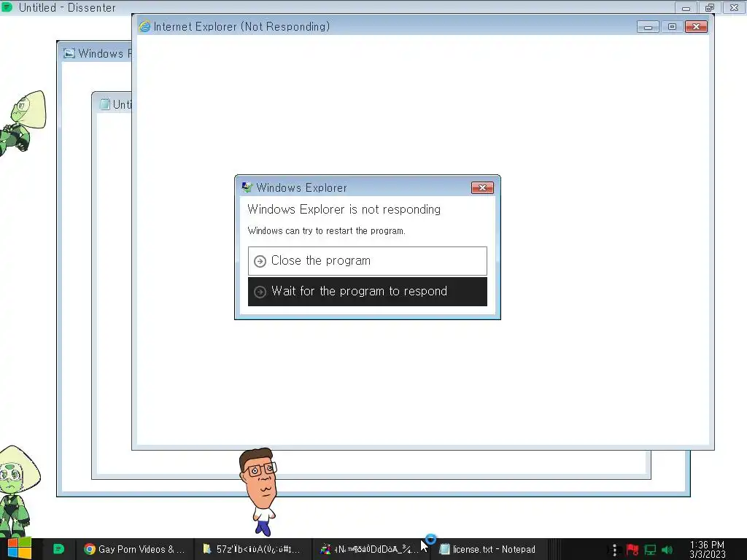Minimize the Dissenter window
This screenshot has width=747, height=560.
(x=686, y=8)
